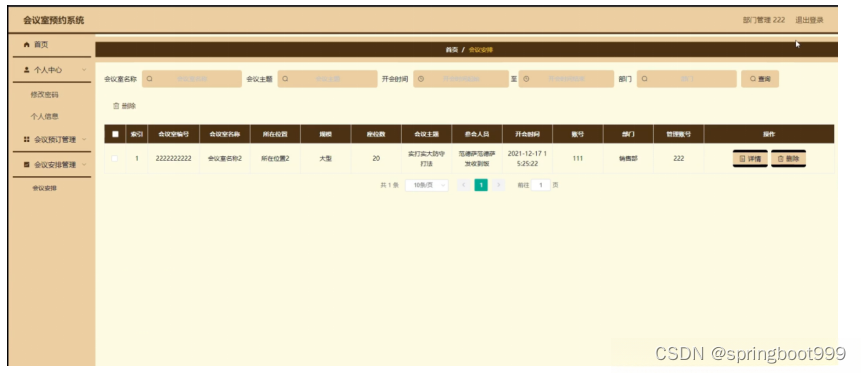Go to previous page arrow
The height and width of the screenshot is (373, 861).
pos(463,186)
